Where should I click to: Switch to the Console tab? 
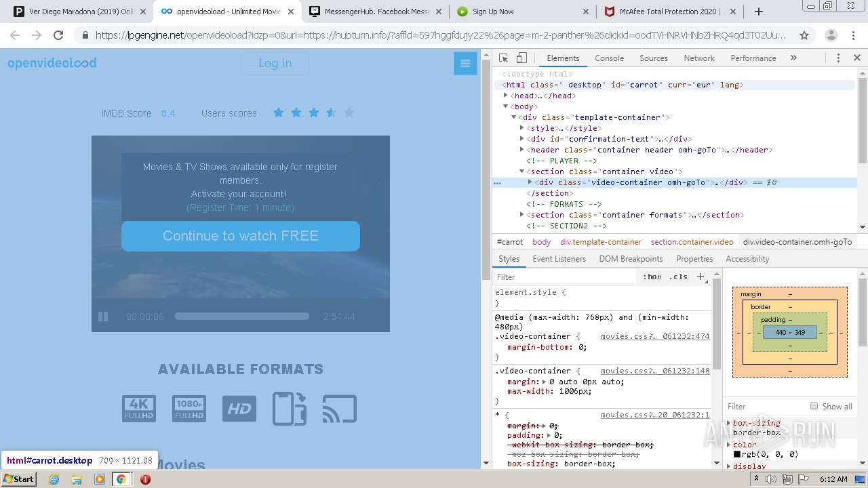pyautogui.click(x=609, y=58)
